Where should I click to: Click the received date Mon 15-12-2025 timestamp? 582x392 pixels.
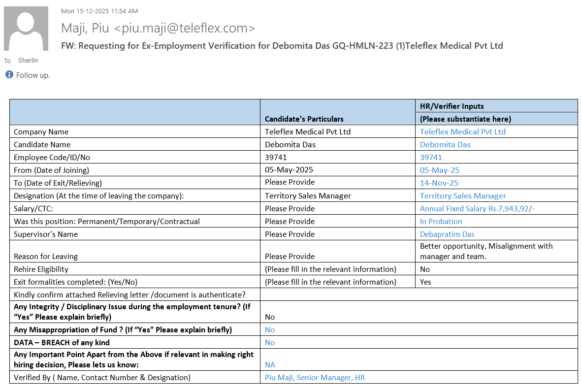(99, 11)
